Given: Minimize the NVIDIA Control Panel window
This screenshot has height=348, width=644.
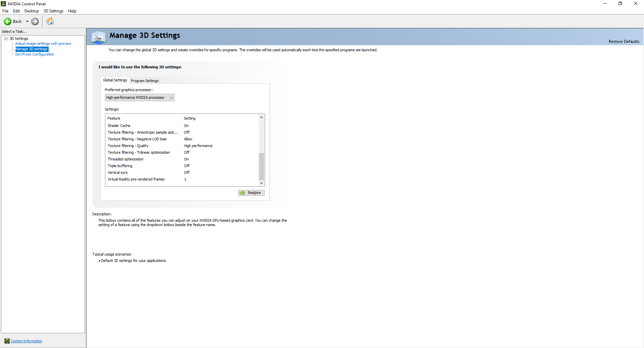Looking at the screenshot, I should coord(605,4).
